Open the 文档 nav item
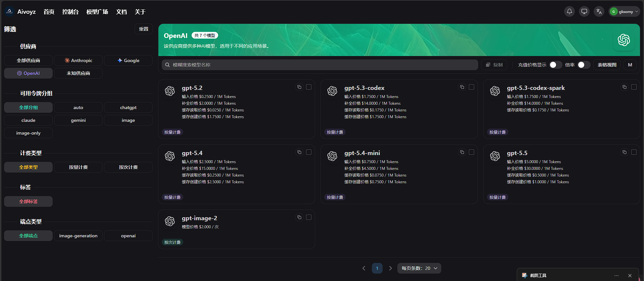The width and height of the screenshot is (644, 281). click(121, 12)
